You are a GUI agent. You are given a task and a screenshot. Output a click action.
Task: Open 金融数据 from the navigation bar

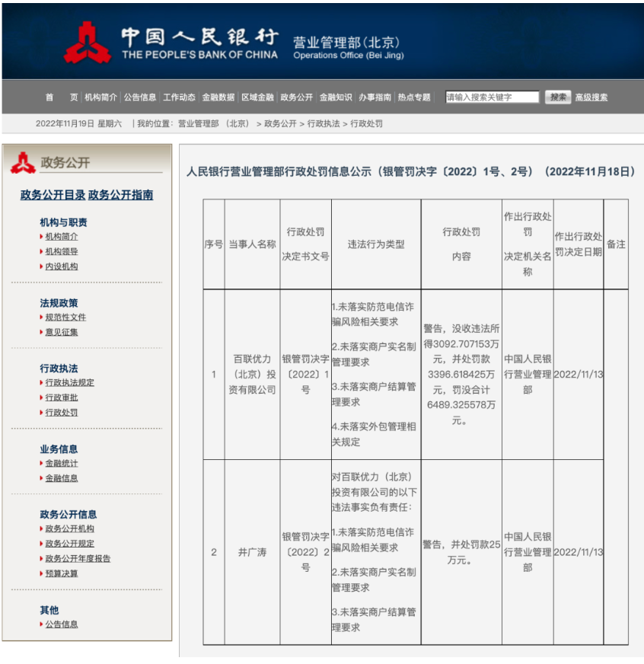point(218,97)
